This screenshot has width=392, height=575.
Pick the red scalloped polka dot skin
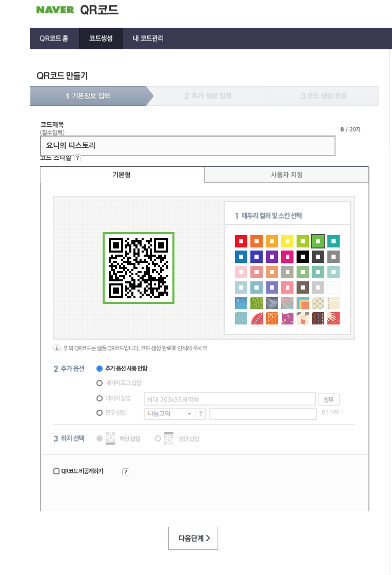(257, 318)
